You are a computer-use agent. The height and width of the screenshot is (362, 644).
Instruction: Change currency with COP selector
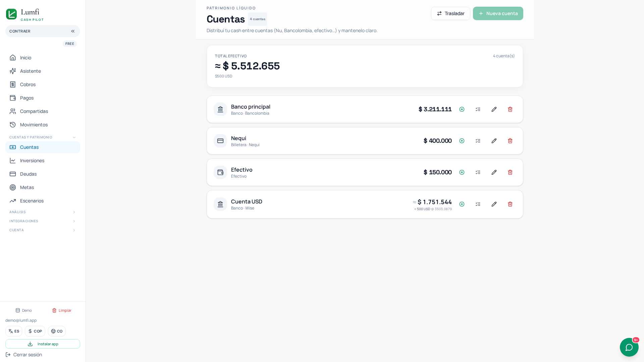click(x=35, y=331)
